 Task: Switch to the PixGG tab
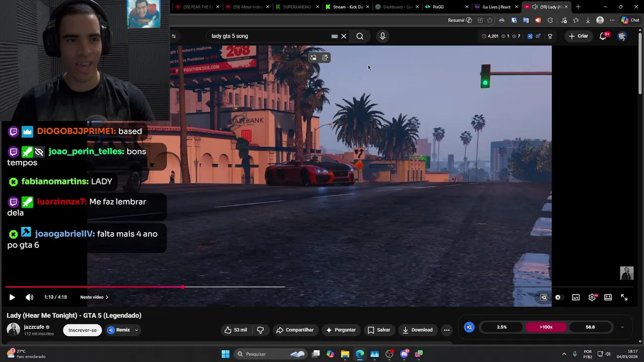click(445, 7)
